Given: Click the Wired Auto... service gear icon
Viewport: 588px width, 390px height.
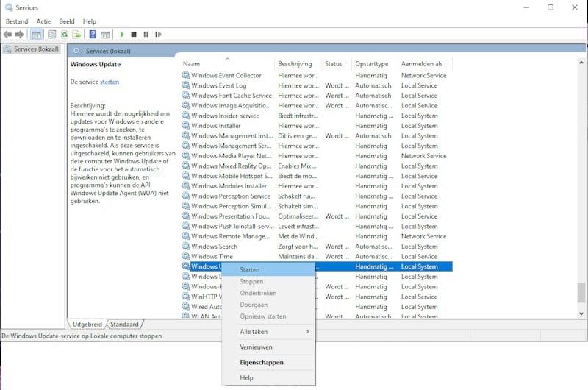Looking at the screenshot, I should tap(186, 307).
